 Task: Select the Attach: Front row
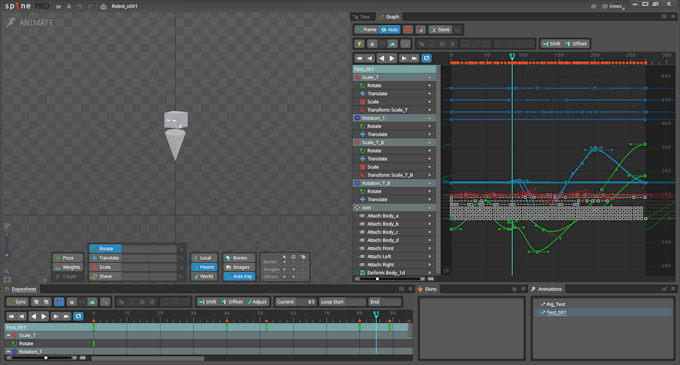394,248
